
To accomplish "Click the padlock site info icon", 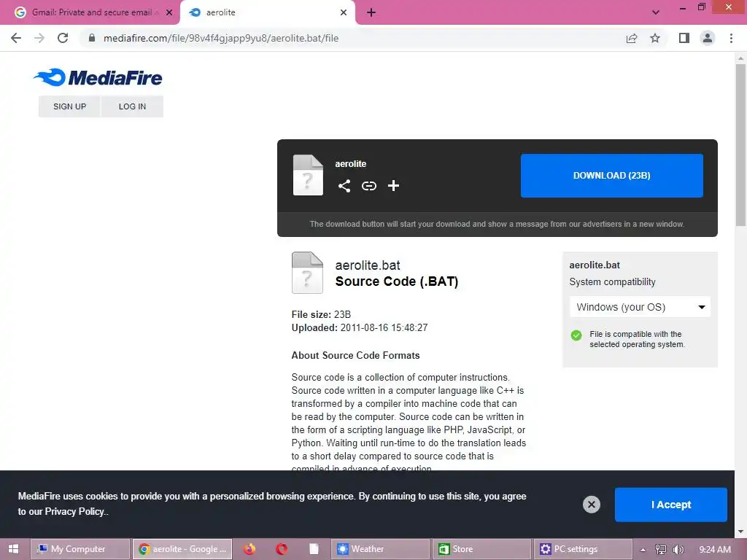I will point(92,38).
